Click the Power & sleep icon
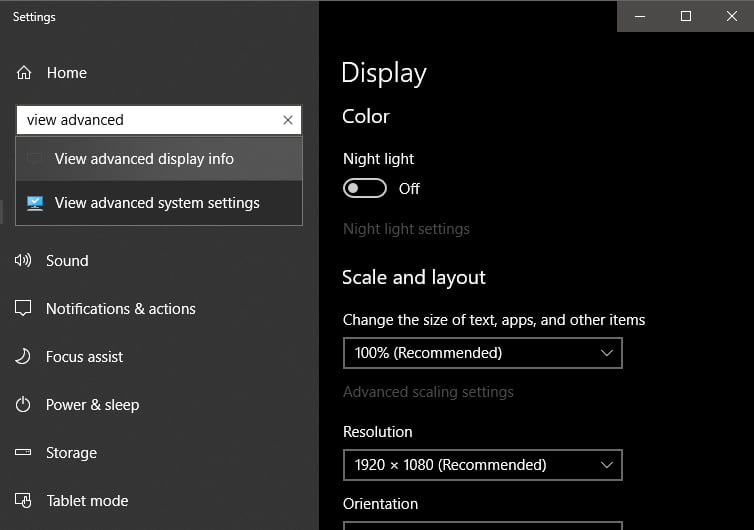The height and width of the screenshot is (530, 754). coord(23,405)
